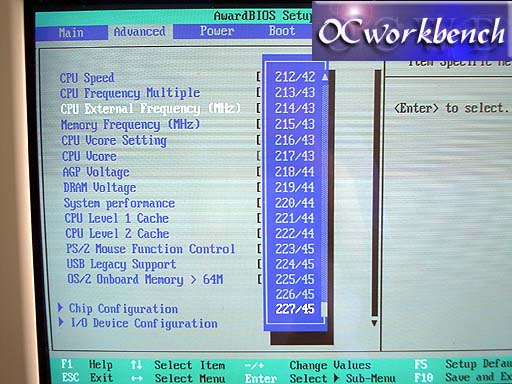Select CPU Vcore Setting row
The image size is (512, 384).
(114, 140)
